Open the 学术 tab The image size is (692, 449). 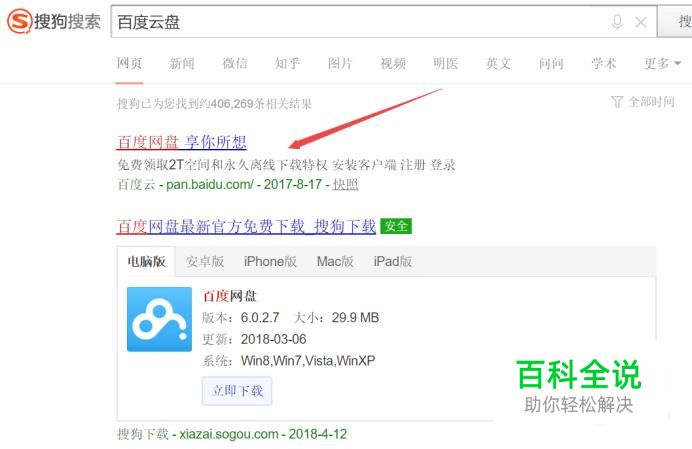pos(604,64)
